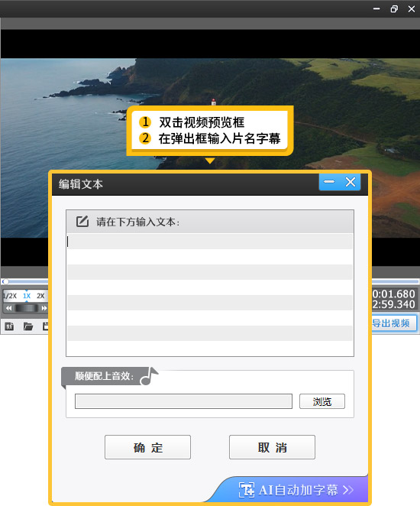Click the 确定 button
The width and height of the screenshot is (420, 506).
click(x=147, y=447)
